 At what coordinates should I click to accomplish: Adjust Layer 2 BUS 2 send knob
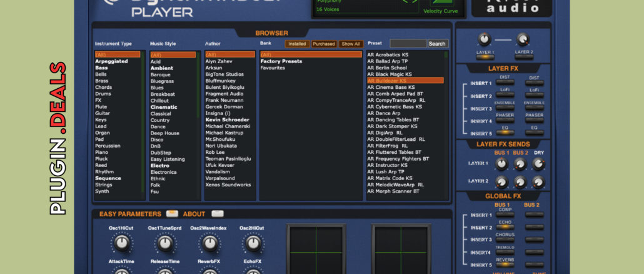pyautogui.click(x=520, y=182)
